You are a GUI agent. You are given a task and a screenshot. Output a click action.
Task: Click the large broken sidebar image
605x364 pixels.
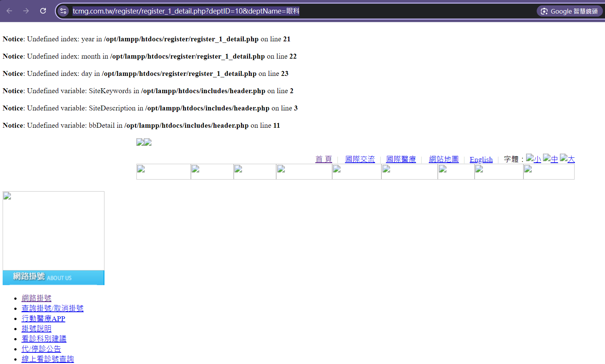point(53,231)
